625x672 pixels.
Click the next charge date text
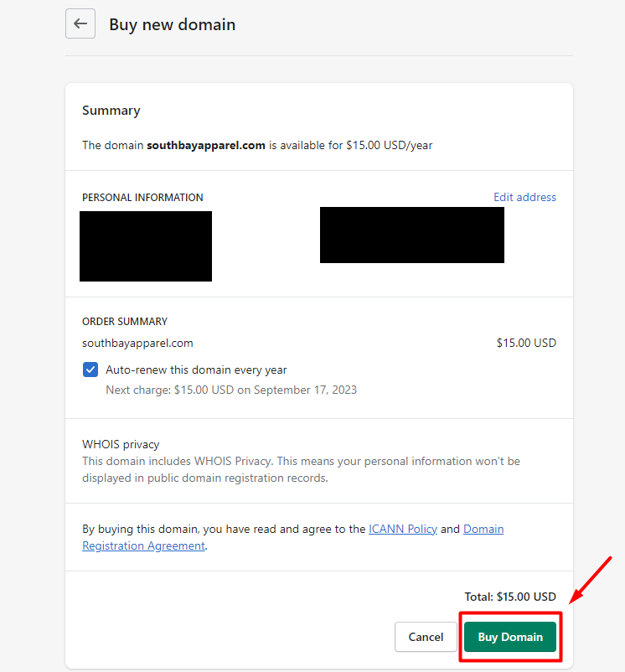click(231, 390)
